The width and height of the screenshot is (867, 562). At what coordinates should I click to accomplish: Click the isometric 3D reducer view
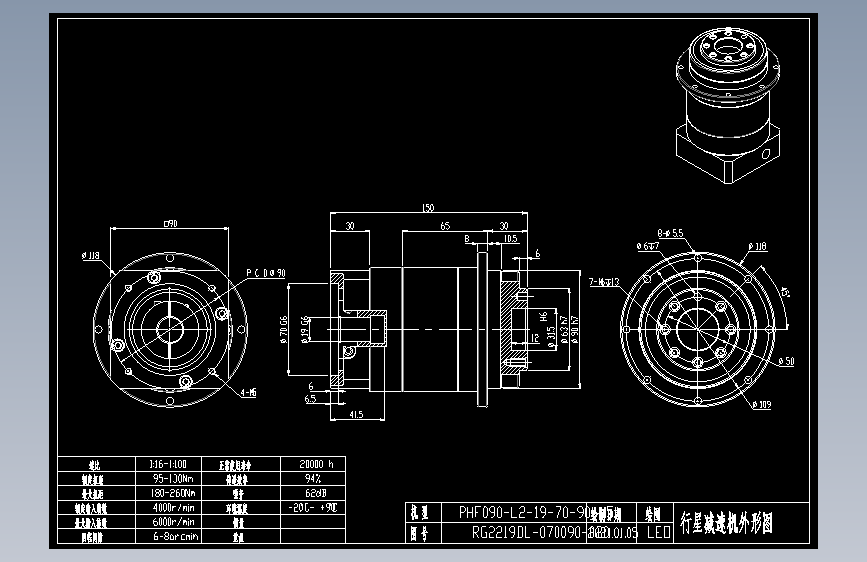[728, 105]
